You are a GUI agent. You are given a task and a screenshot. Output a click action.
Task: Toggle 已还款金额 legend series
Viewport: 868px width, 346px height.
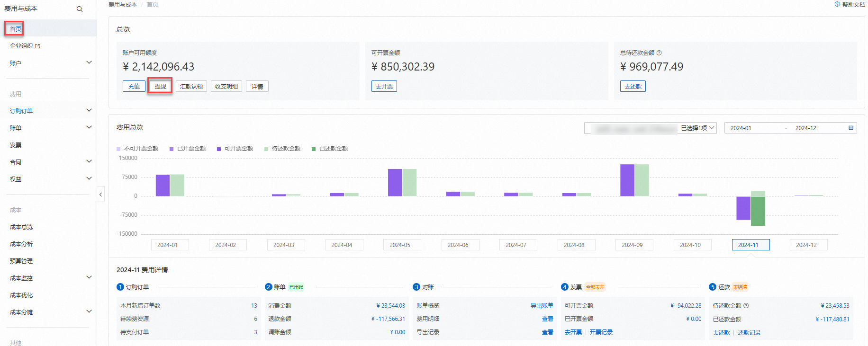point(330,149)
